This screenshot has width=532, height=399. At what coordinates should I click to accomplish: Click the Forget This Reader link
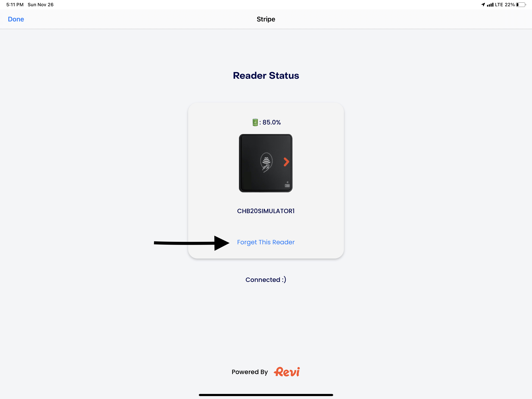click(266, 242)
